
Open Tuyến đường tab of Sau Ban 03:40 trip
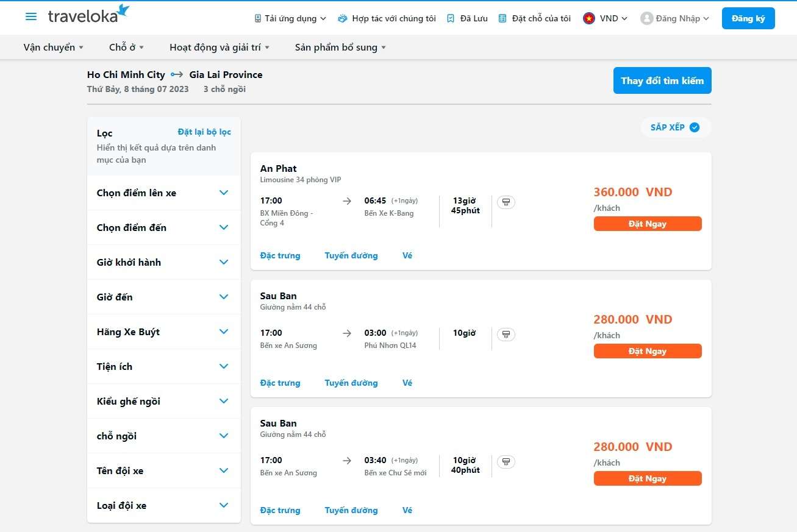351,510
